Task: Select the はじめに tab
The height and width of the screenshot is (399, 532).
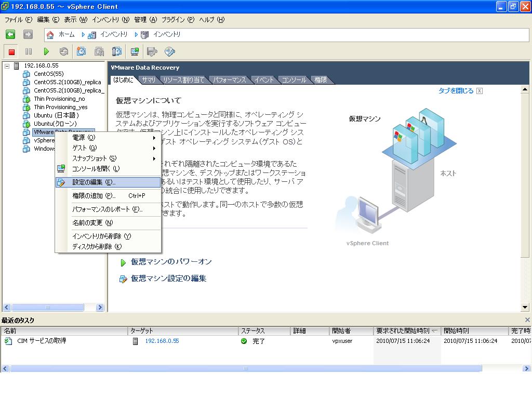Action: pyautogui.click(x=123, y=80)
